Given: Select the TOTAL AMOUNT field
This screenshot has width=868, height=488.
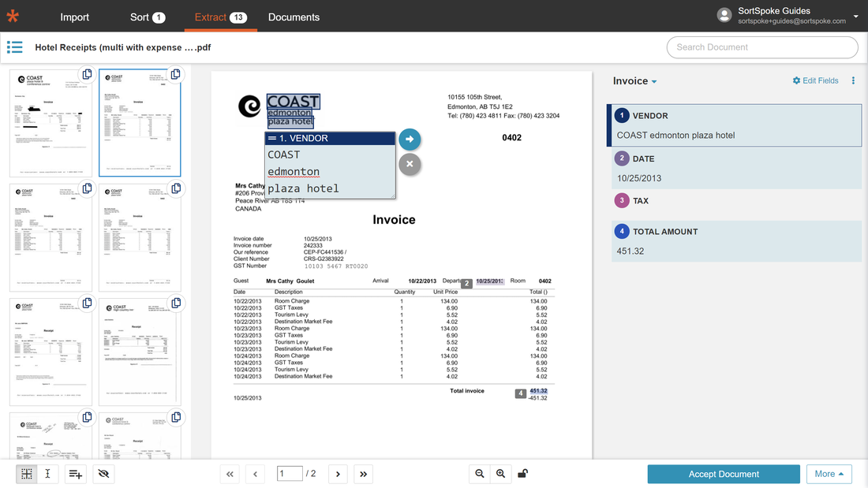Looking at the screenshot, I should 736,241.
